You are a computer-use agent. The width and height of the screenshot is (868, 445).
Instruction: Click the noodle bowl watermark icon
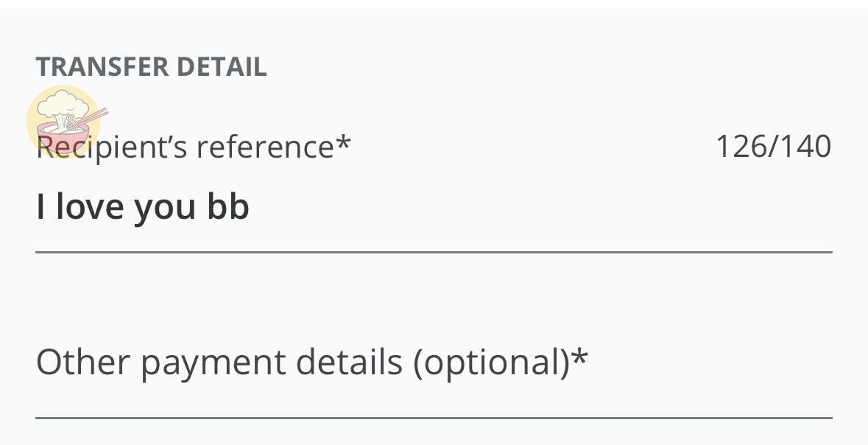pyautogui.click(x=63, y=122)
